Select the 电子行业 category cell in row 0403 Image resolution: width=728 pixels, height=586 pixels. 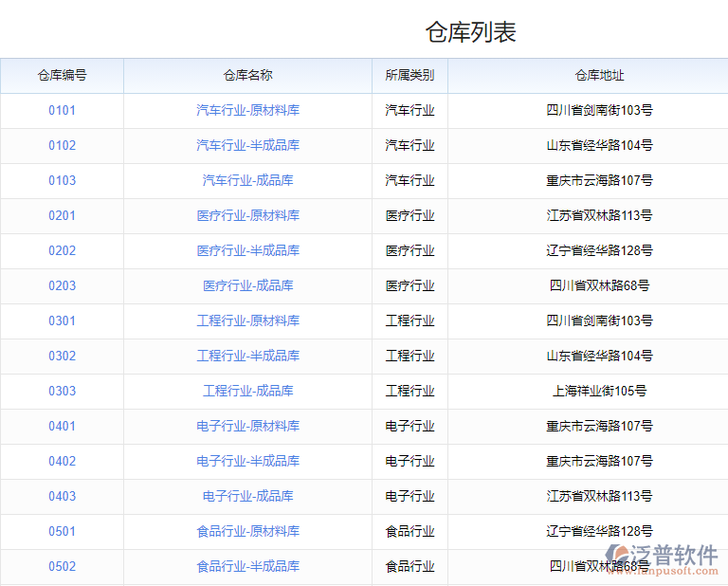pos(409,496)
